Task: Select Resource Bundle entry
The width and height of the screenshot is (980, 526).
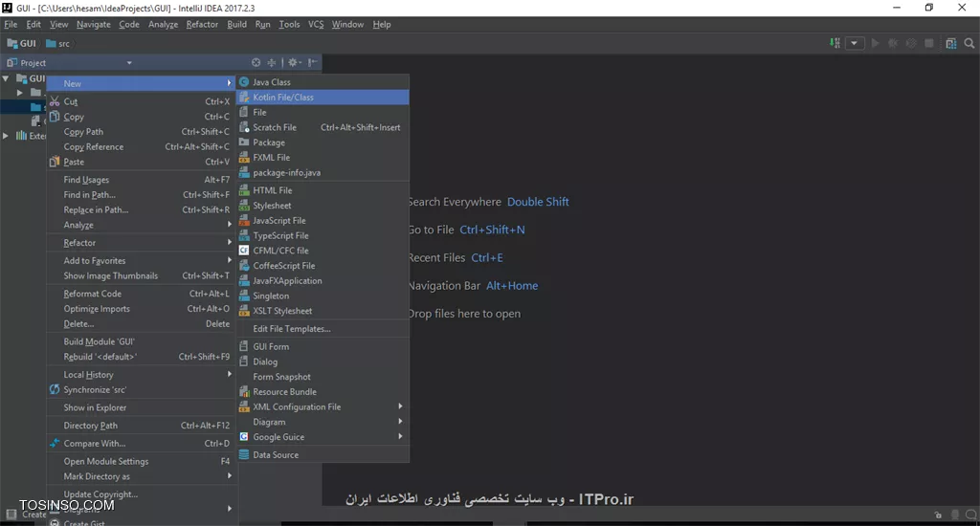Action: 323,392
